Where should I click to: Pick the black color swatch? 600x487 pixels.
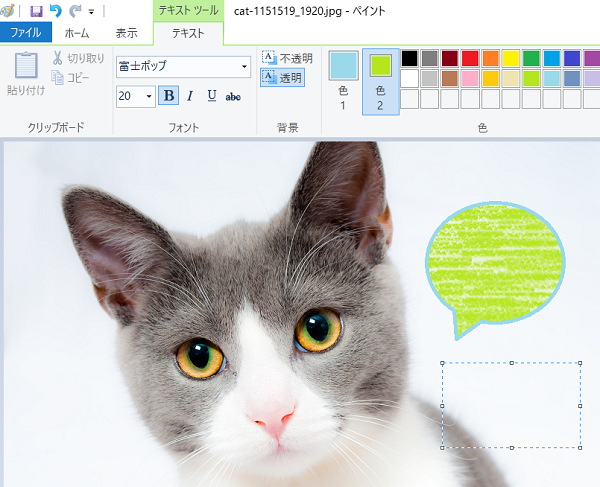[409, 59]
